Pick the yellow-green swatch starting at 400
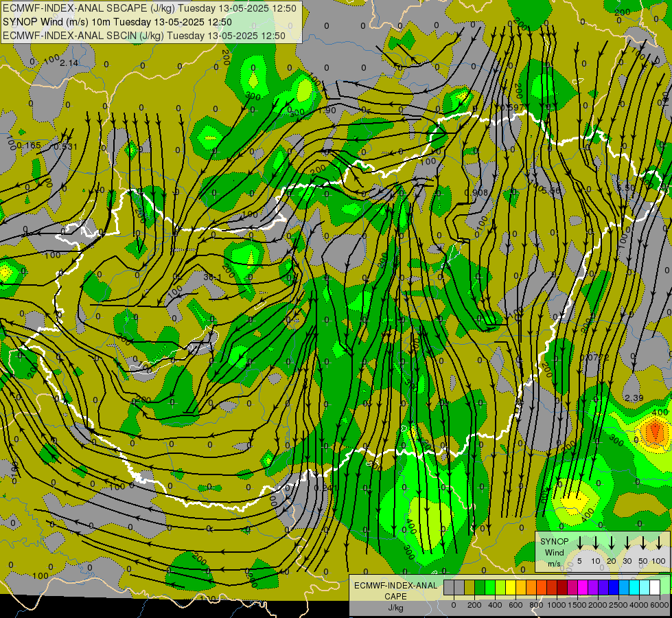672x618 pixels. (x=500, y=587)
